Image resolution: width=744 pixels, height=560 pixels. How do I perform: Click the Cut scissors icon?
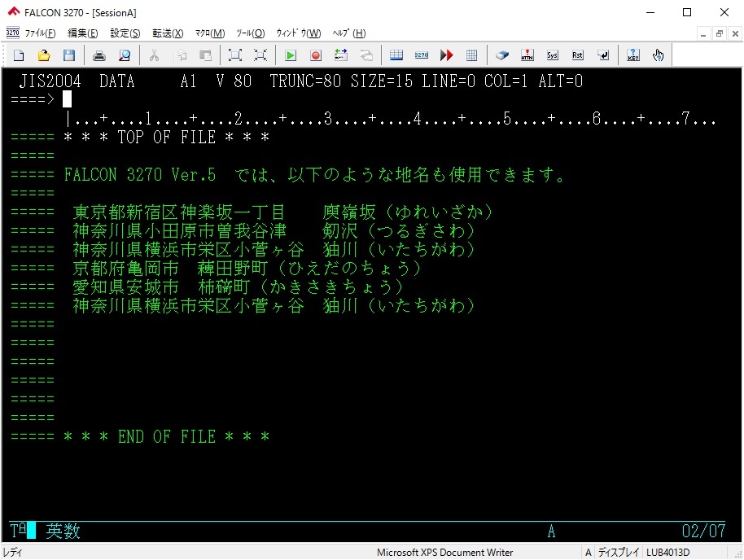click(154, 55)
